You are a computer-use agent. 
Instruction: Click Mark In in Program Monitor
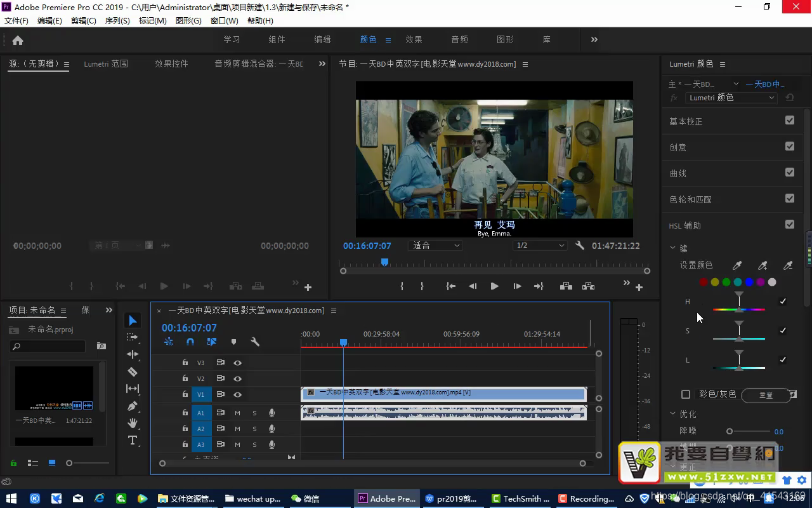point(402,286)
